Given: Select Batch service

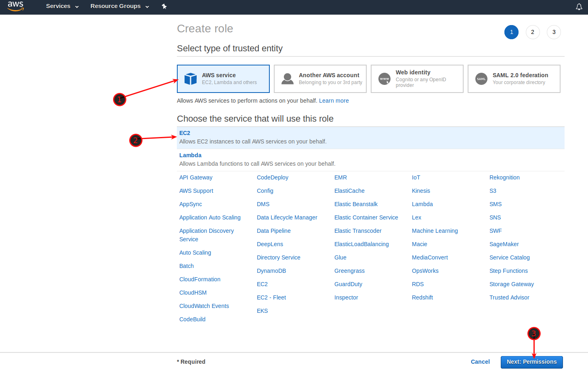Looking at the screenshot, I should tap(187, 266).
